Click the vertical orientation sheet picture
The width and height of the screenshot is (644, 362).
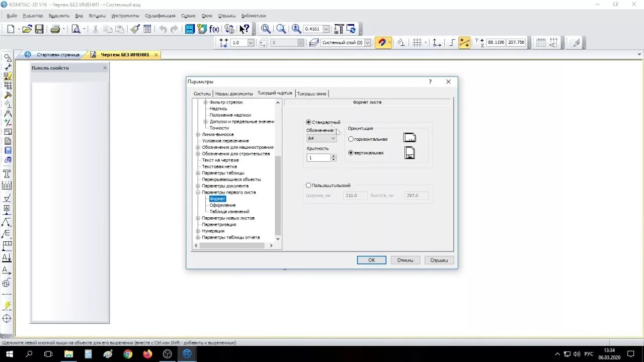click(x=410, y=153)
